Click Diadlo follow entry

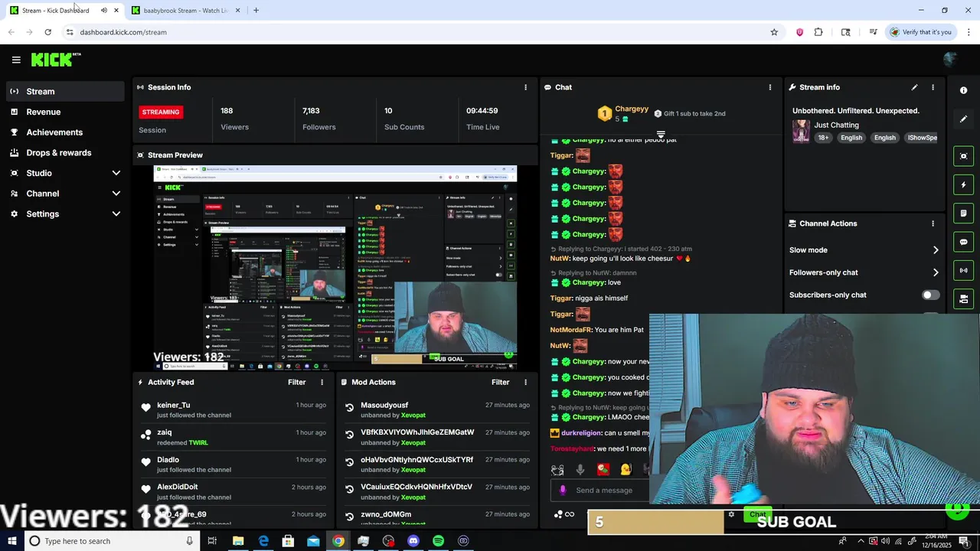click(x=234, y=465)
